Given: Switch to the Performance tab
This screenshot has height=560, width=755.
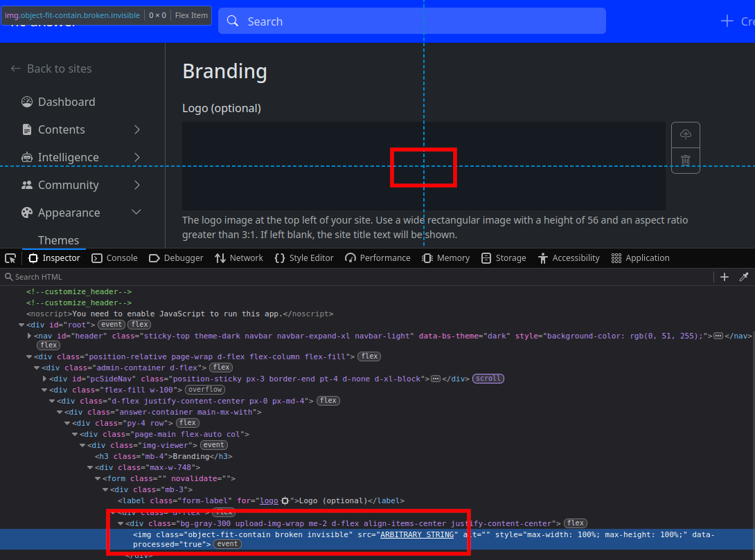Looking at the screenshot, I should pyautogui.click(x=378, y=258).
